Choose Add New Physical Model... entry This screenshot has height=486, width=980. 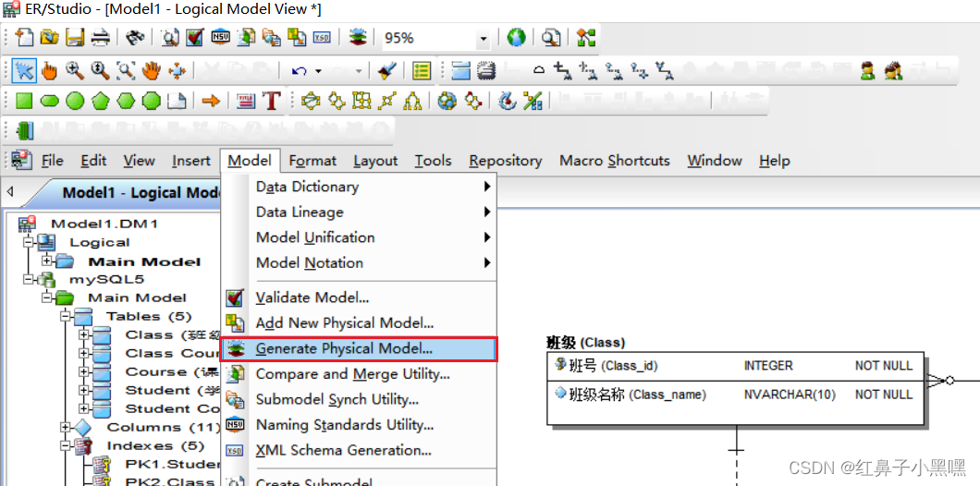click(359, 323)
